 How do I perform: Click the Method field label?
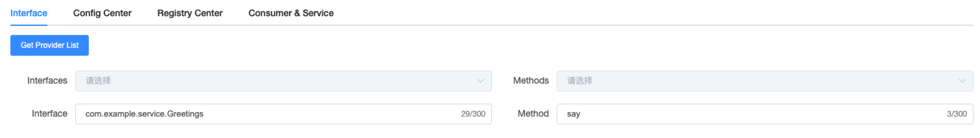(x=533, y=114)
